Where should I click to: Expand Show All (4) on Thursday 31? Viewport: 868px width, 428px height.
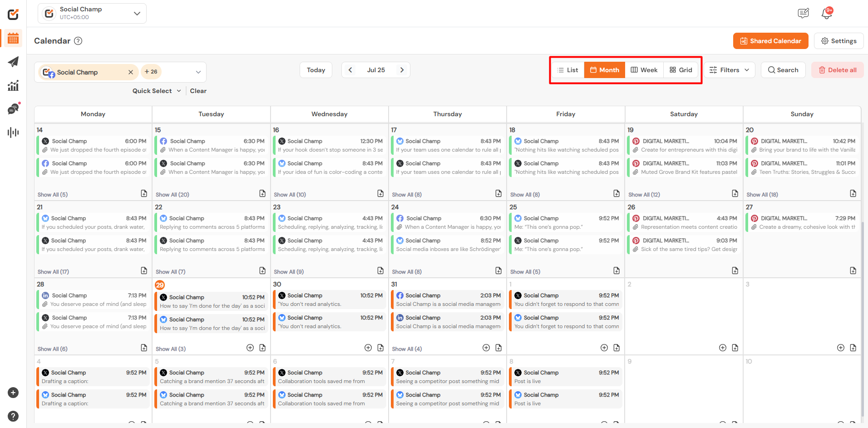pos(407,349)
